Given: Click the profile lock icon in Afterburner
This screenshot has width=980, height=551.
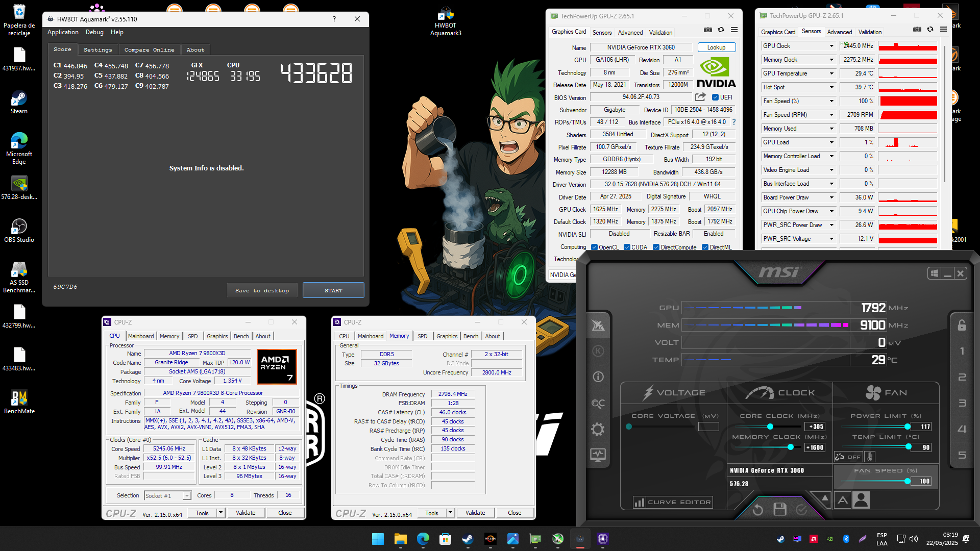Looking at the screenshot, I should click(x=962, y=325).
